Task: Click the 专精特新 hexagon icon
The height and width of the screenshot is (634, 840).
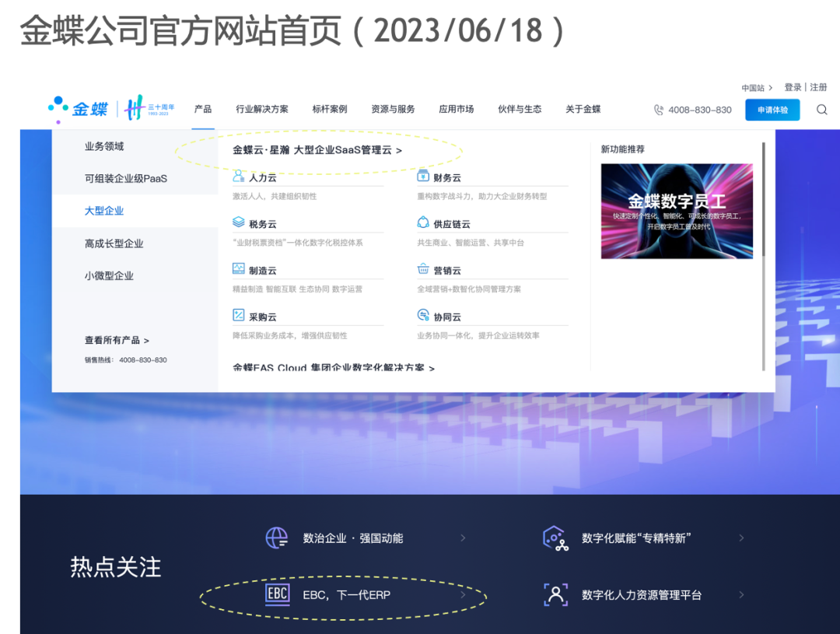Action: [x=555, y=538]
